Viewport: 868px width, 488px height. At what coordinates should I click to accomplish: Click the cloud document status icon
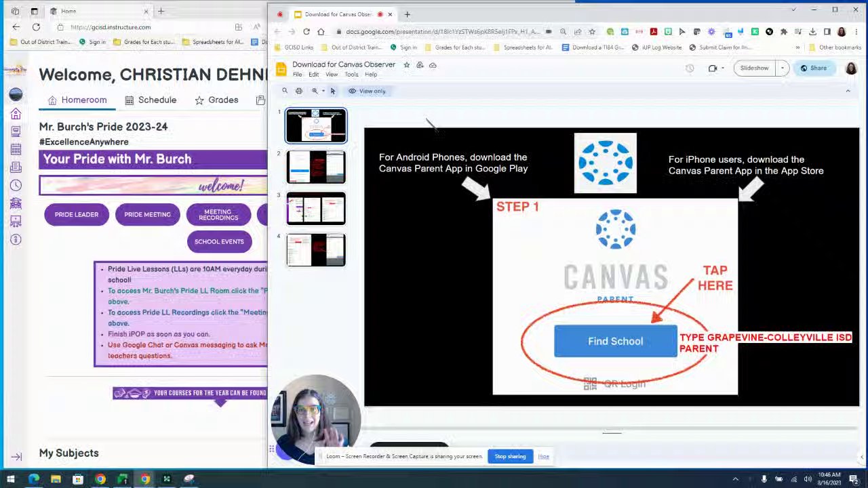click(x=433, y=65)
